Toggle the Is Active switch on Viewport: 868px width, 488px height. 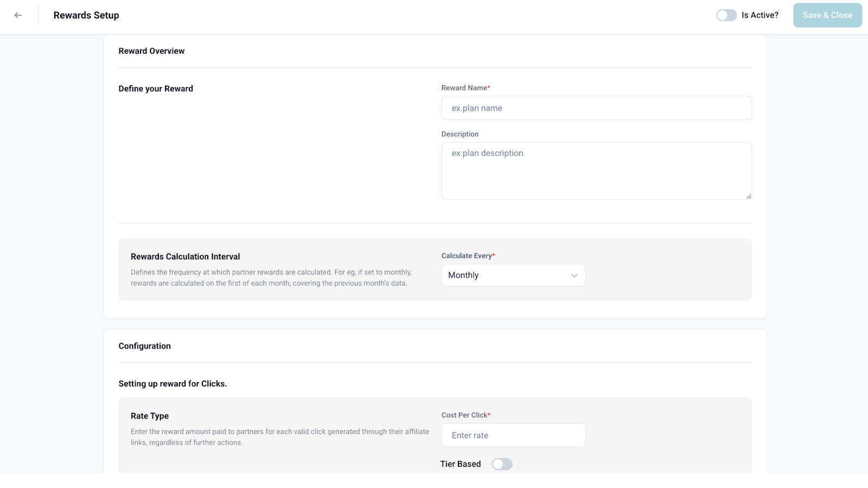coord(726,15)
